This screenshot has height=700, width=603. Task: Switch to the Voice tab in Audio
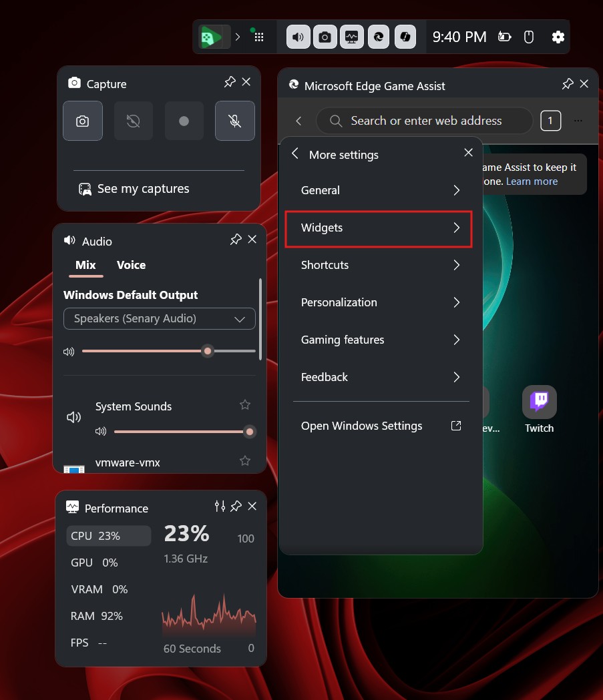(x=131, y=265)
